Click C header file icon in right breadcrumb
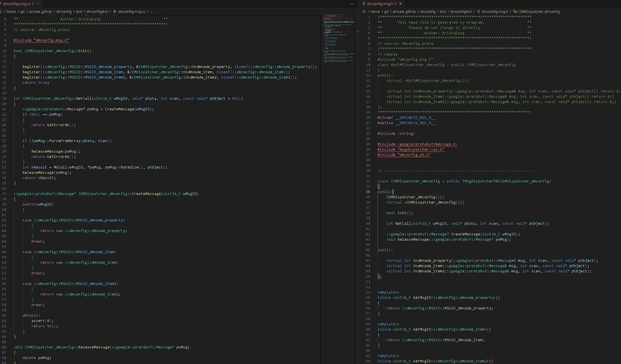 (479, 12)
